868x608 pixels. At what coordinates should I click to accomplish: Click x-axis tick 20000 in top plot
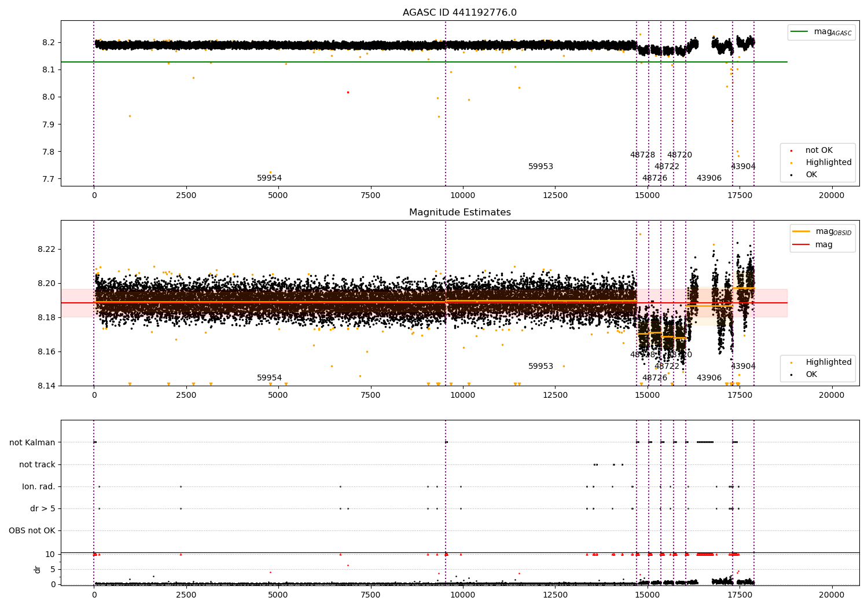[832, 196]
